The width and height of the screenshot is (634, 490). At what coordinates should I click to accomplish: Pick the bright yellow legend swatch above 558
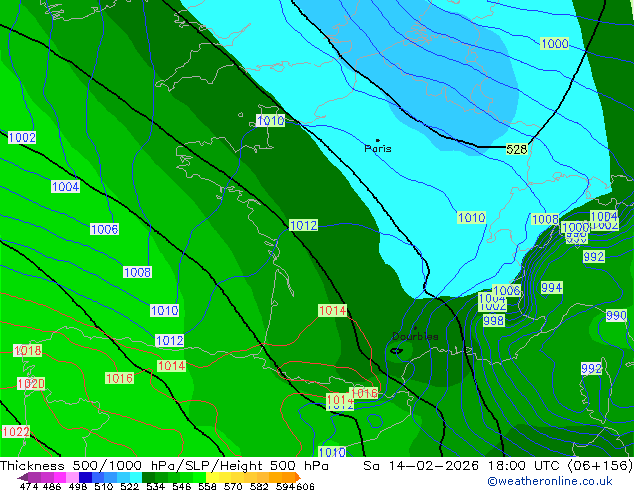(x=212, y=477)
